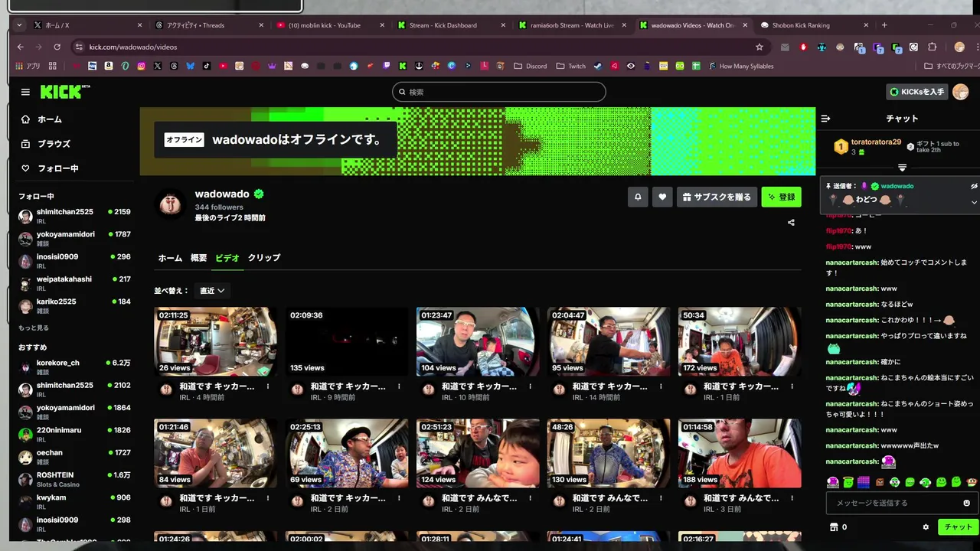Open korekore_ch in recommended channels

pos(74,367)
